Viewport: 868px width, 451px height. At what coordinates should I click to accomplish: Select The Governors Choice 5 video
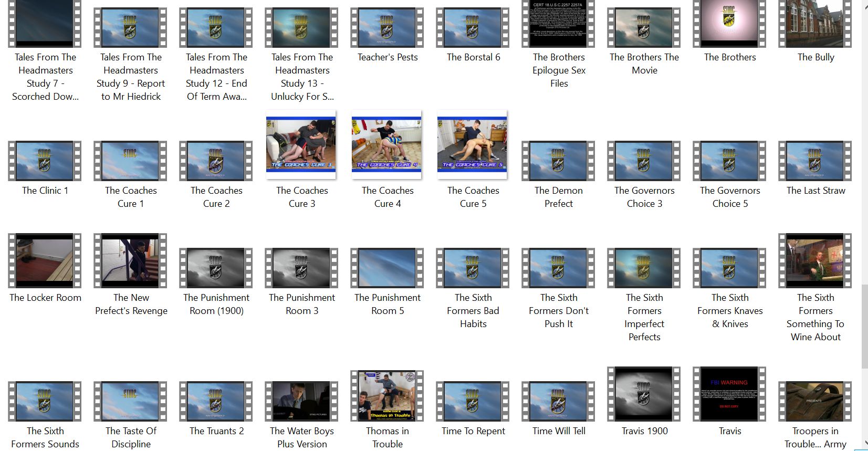pos(729,161)
